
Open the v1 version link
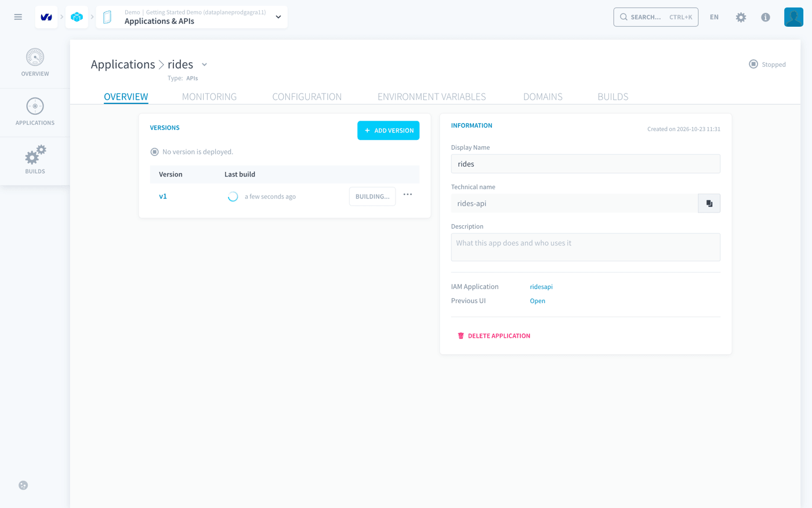tap(163, 196)
